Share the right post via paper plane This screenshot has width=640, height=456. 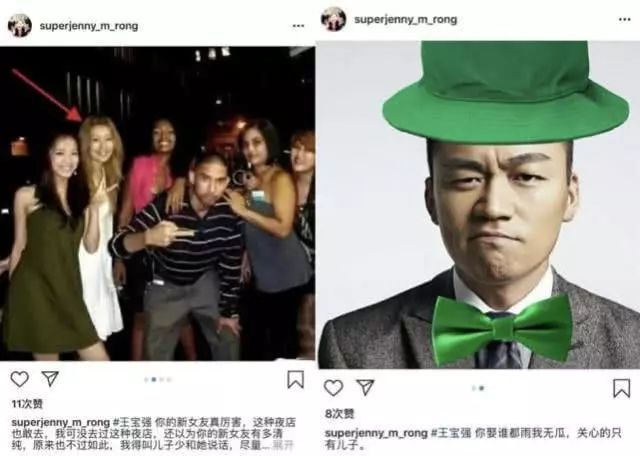pos(365,387)
